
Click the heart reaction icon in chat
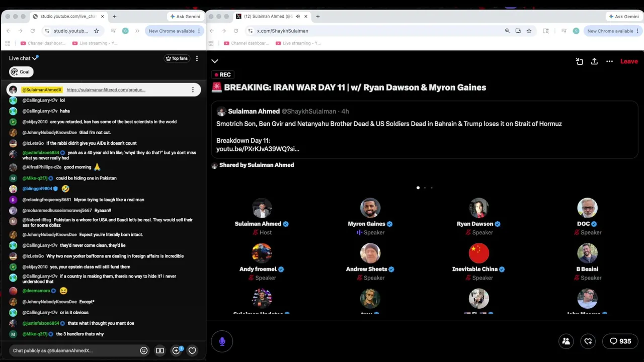coord(192,350)
